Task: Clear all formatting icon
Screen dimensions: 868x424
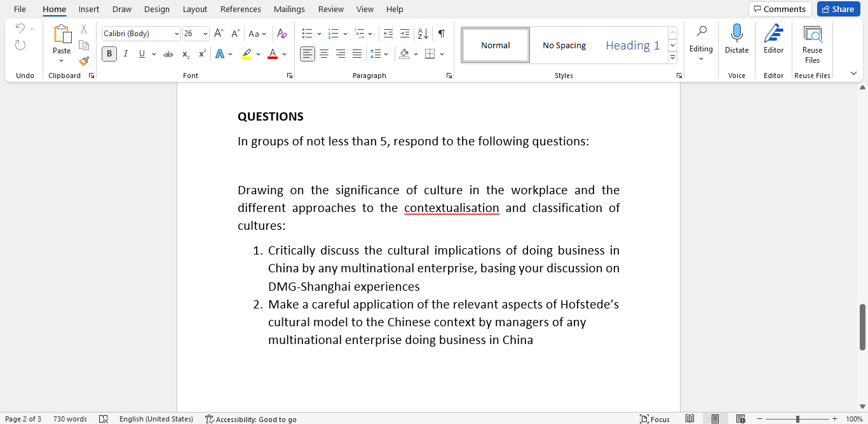Action: click(282, 34)
